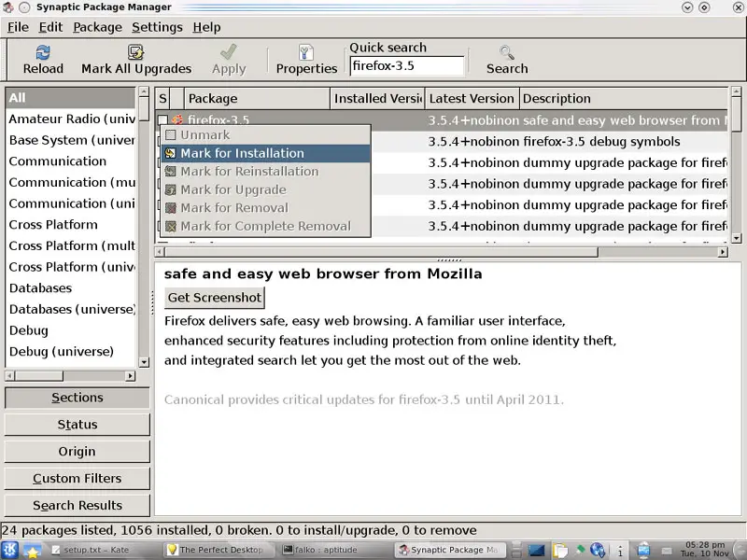Open Custom Filters
747x560 pixels.
(78, 478)
